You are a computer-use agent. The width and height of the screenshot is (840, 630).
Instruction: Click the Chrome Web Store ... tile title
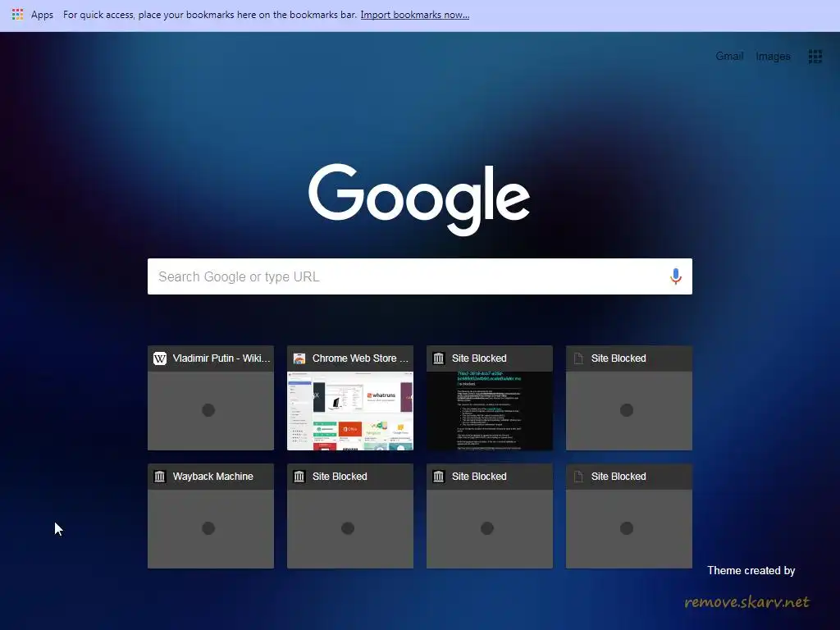360,358
